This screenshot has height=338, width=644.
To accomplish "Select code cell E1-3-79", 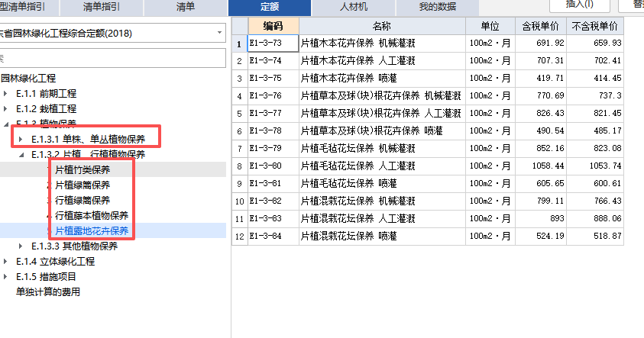I will point(273,149).
